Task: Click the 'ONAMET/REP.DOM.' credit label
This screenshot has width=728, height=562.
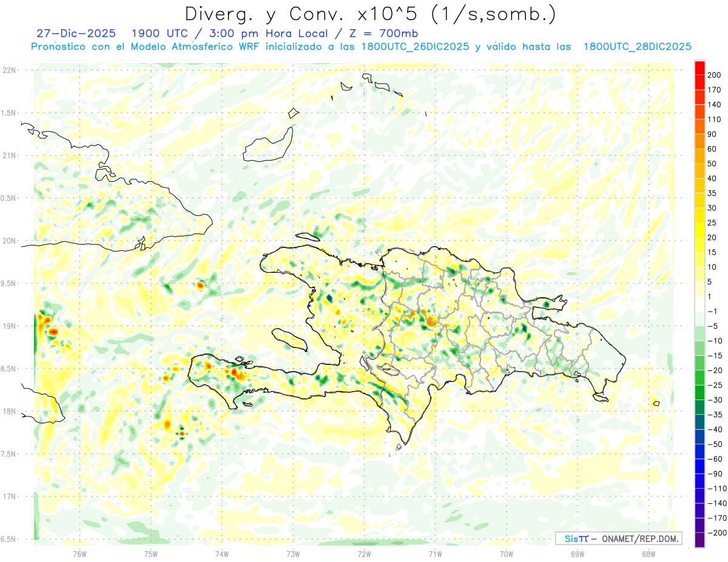Action: 640,539
